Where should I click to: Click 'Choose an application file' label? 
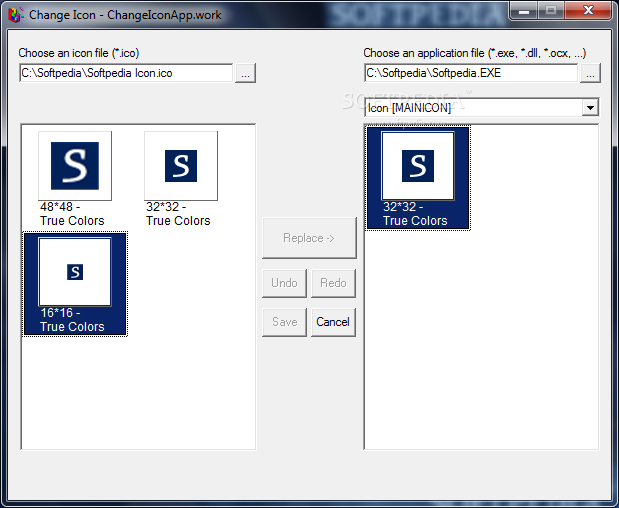(x=475, y=53)
